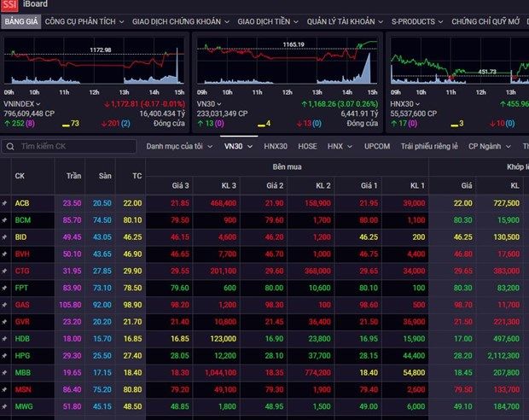Sort by the TC column header

pos(137,176)
